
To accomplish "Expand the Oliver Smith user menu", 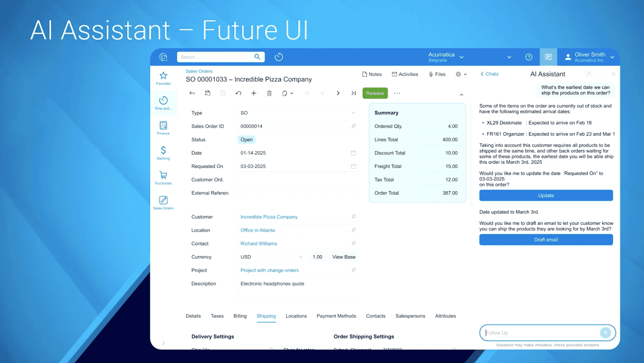I will coord(612,57).
